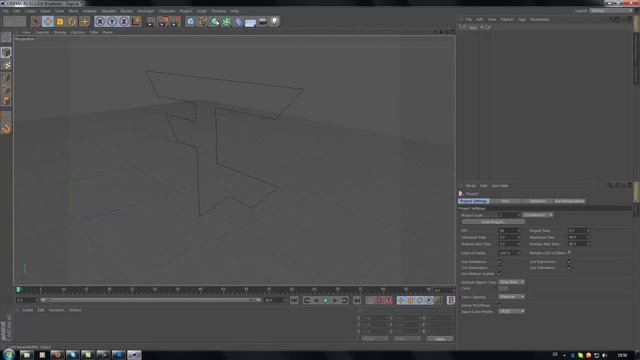Click Make Editable in left palette
Viewport: 640px width, 360px height.
[6, 38]
